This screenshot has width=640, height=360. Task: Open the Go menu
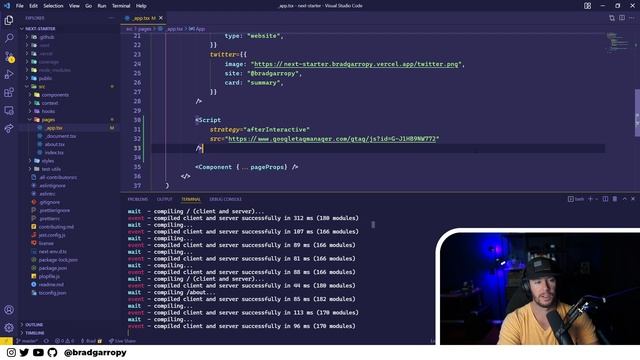point(89,6)
